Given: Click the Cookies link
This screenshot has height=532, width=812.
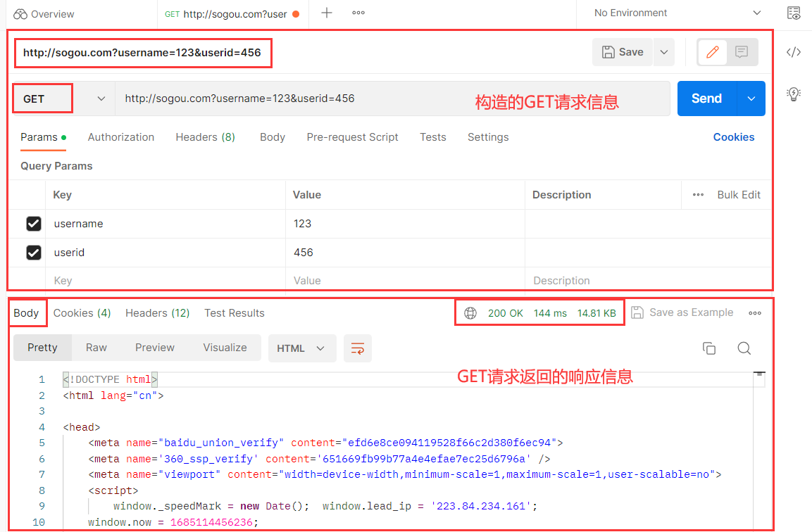Looking at the screenshot, I should point(733,137).
